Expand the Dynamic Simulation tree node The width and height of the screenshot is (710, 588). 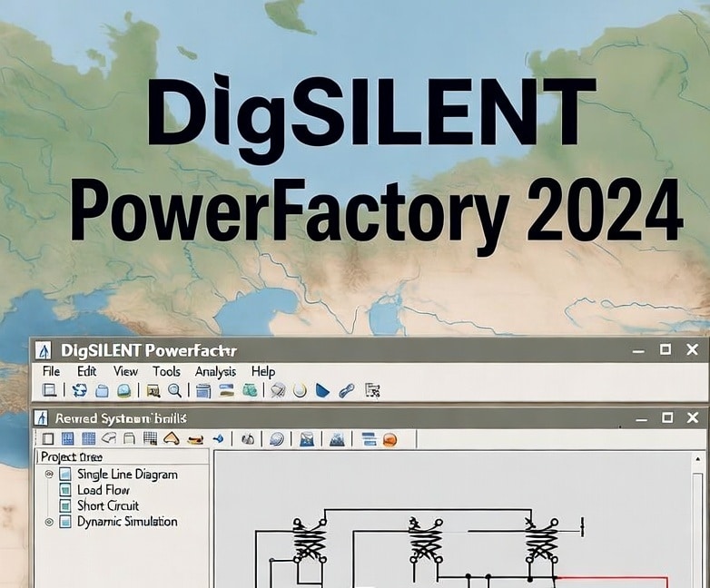(x=49, y=523)
